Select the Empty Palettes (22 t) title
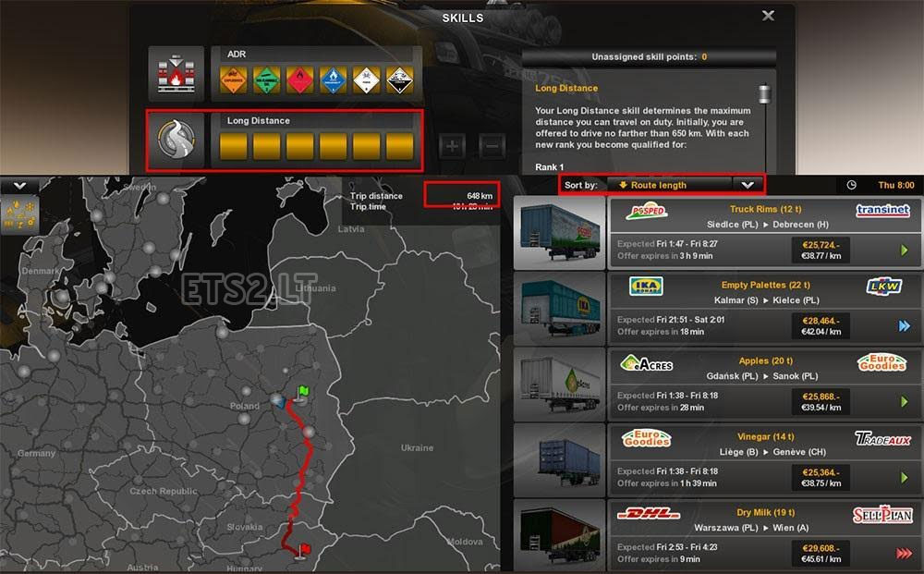The width and height of the screenshot is (924, 574). [765, 285]
